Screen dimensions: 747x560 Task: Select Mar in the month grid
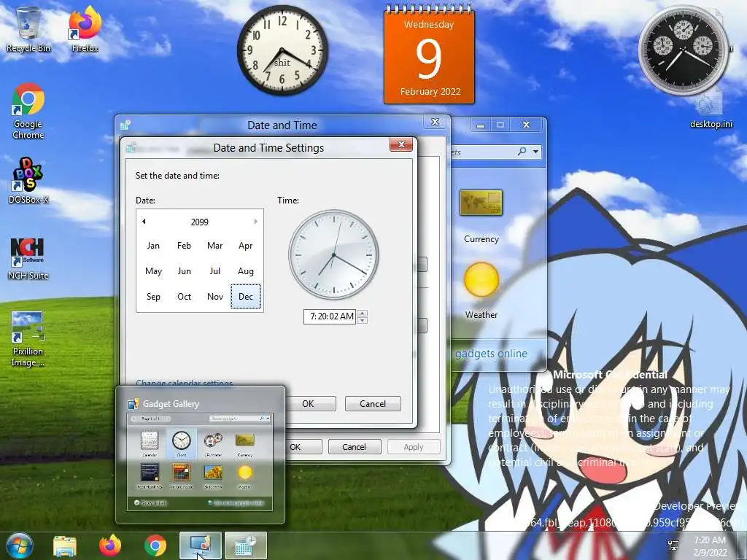[215, 246]
